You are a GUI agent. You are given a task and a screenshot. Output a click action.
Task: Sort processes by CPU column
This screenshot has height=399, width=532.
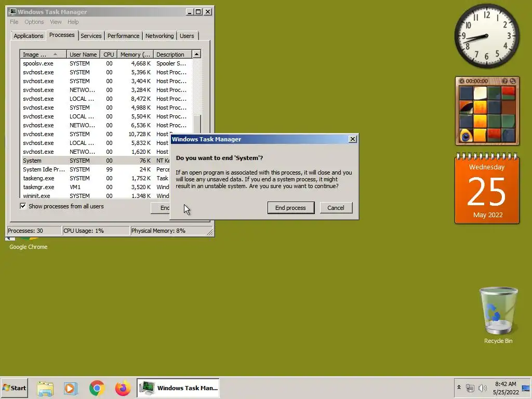click(x=109, y=54)
